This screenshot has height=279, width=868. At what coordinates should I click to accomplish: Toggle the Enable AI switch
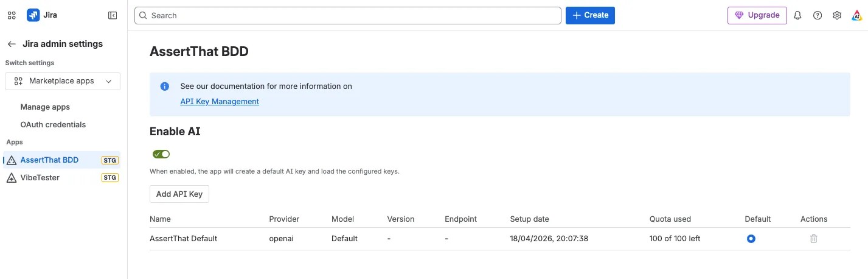[x=161, y=154]
